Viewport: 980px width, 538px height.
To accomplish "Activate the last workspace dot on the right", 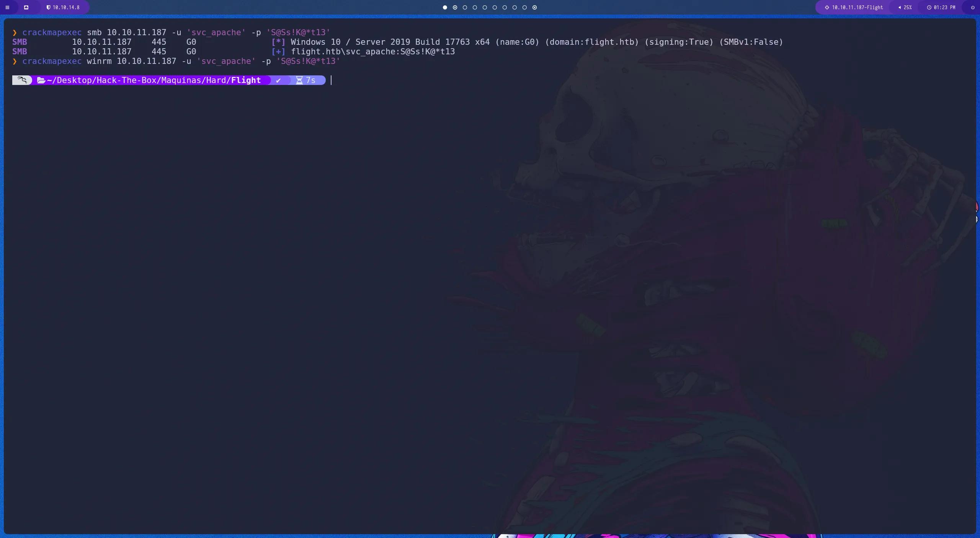I will 534,7.
